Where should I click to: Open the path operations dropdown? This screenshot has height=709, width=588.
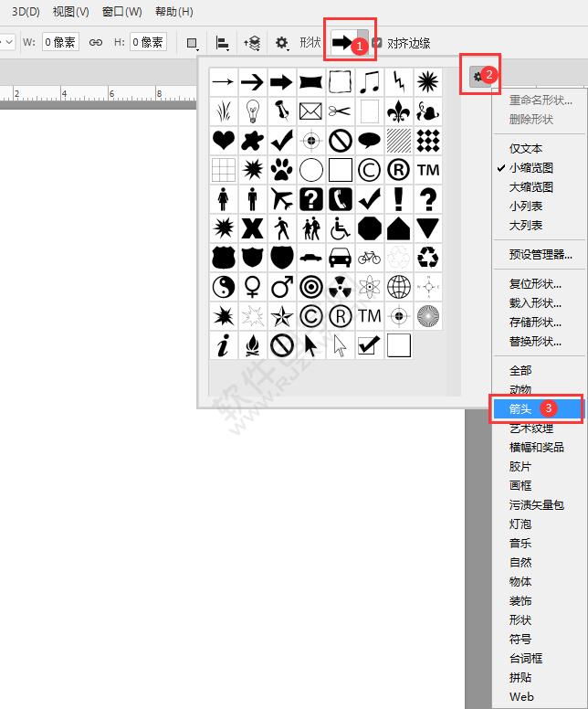193,43
